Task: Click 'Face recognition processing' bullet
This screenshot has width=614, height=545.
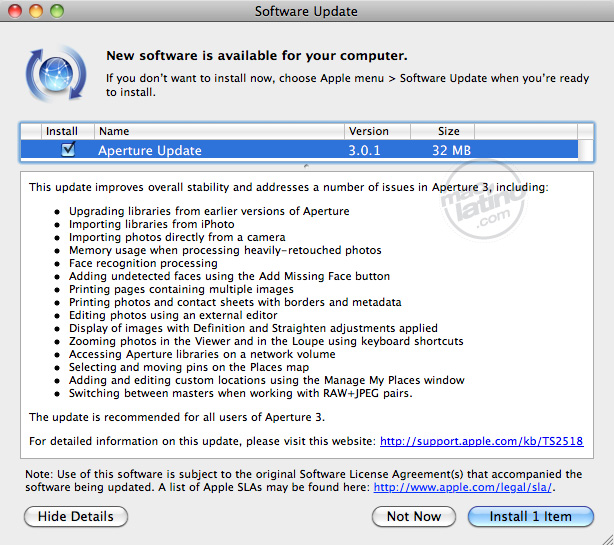Action: (143, 263)
